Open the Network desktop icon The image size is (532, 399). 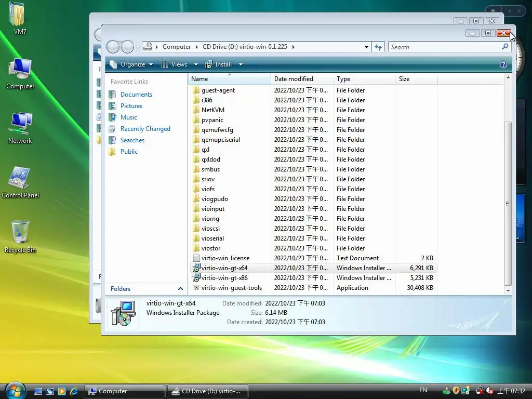pyautogui.click(x=20, y=123)
